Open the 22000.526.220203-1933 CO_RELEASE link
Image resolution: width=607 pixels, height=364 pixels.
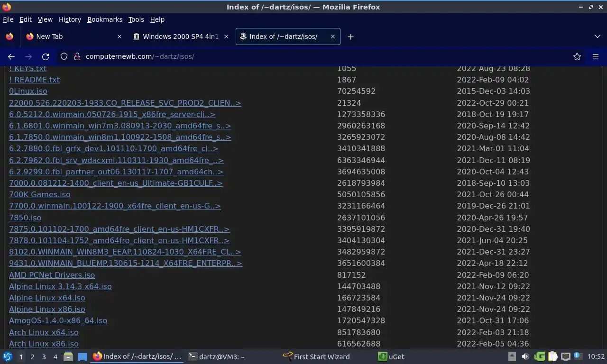125,103
